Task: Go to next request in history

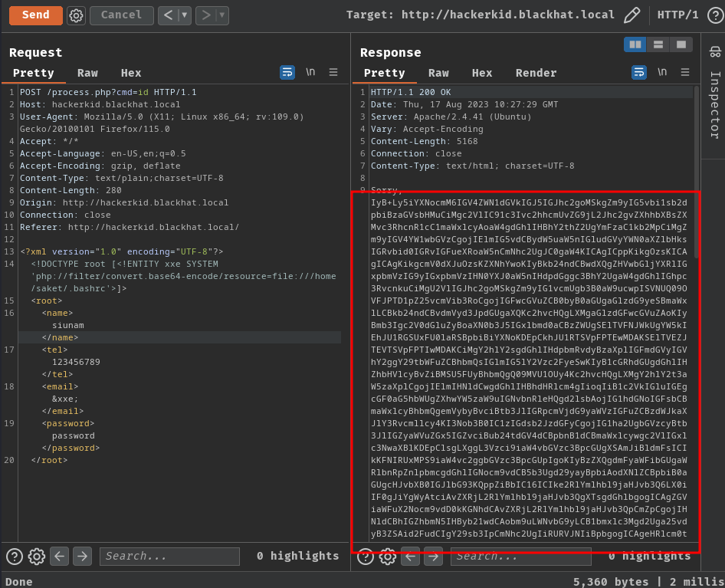Action: pos(205,15)
